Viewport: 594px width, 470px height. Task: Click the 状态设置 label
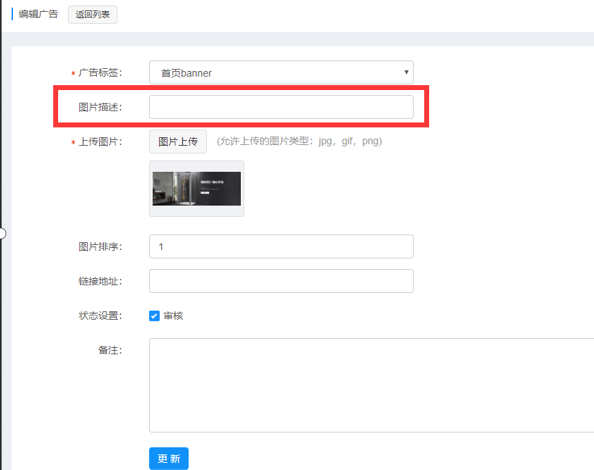[100, 316]
